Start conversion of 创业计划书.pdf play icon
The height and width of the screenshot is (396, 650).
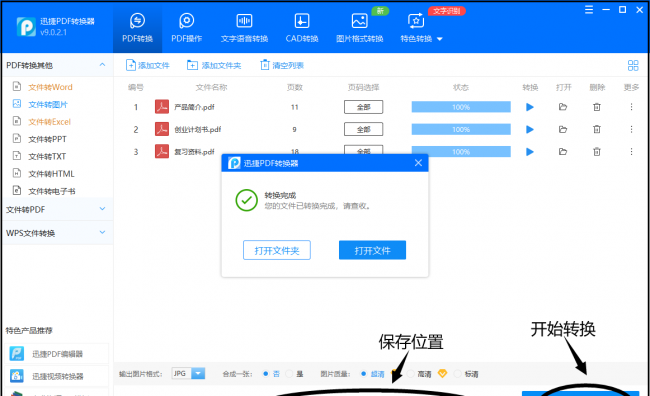529,129
